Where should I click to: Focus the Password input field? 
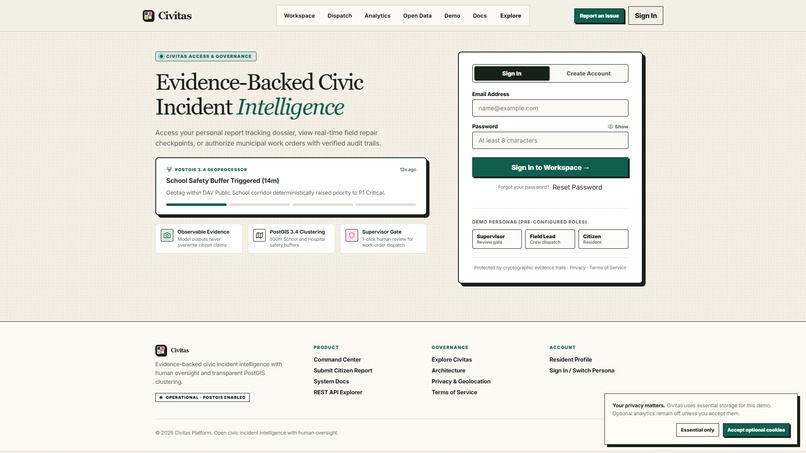pyautogui.click(x=550, y=140)
